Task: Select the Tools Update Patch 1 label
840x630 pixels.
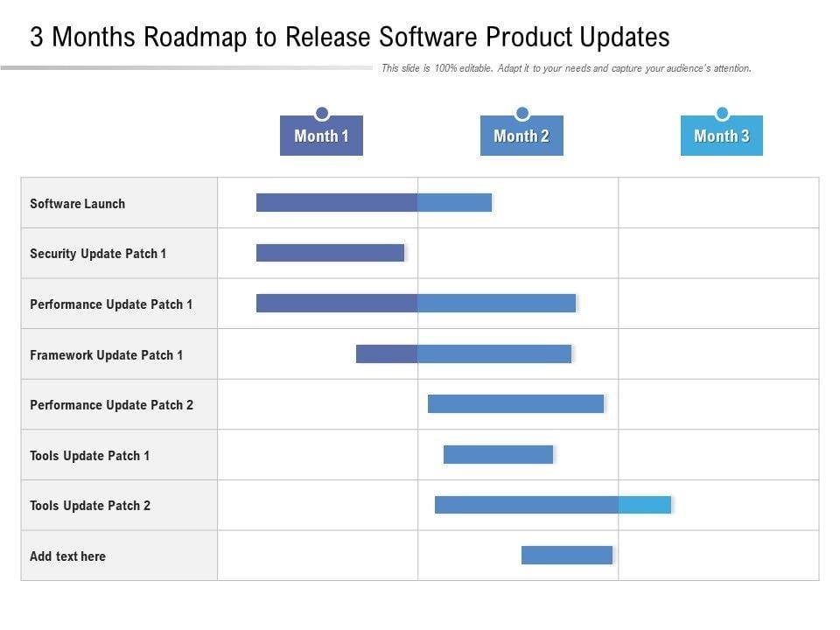Action: (90, 456)
